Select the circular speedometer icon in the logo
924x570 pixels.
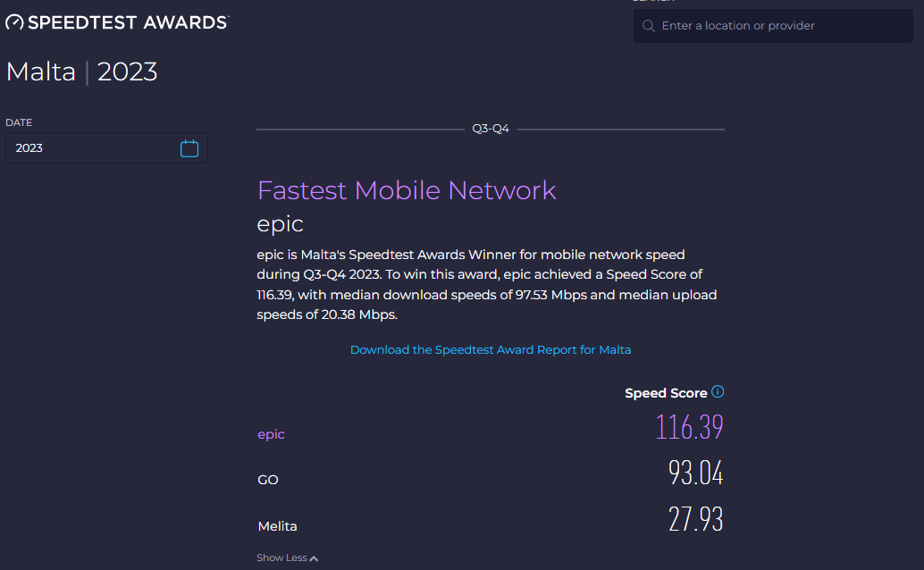[x=13, y=21]
